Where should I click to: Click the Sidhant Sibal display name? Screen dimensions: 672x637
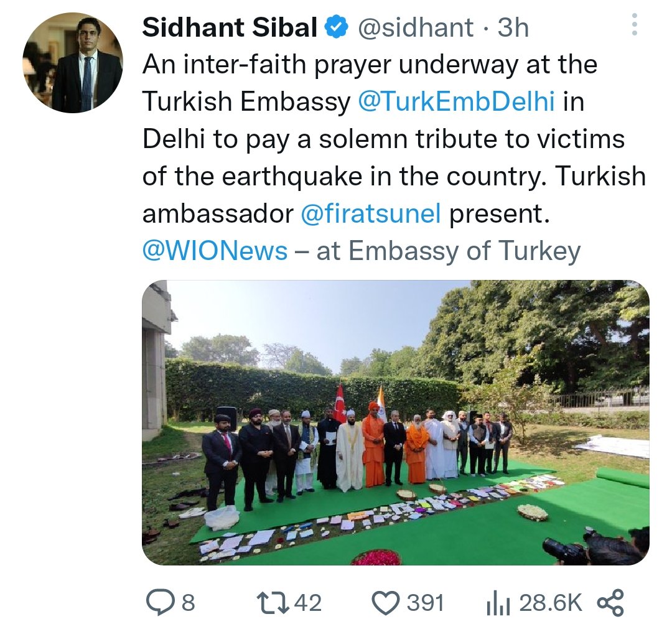tap(229, 28)
